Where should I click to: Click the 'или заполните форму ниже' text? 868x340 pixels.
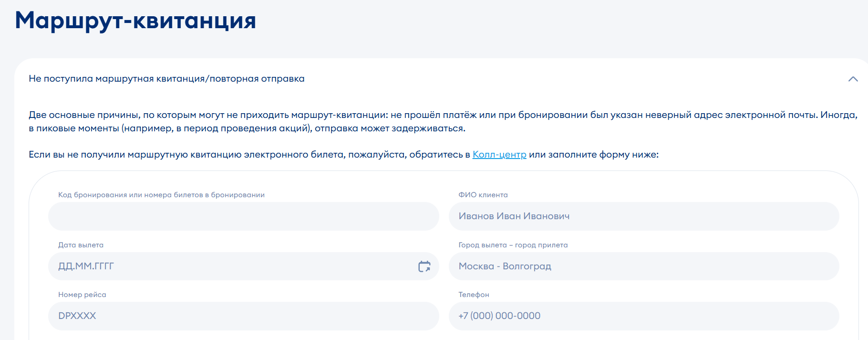coord(593,155)
